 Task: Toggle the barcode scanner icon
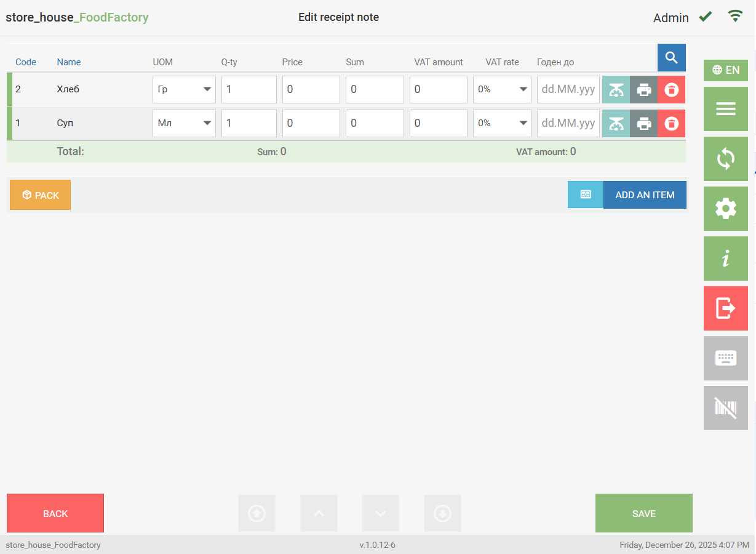click(x=725, y=408)
